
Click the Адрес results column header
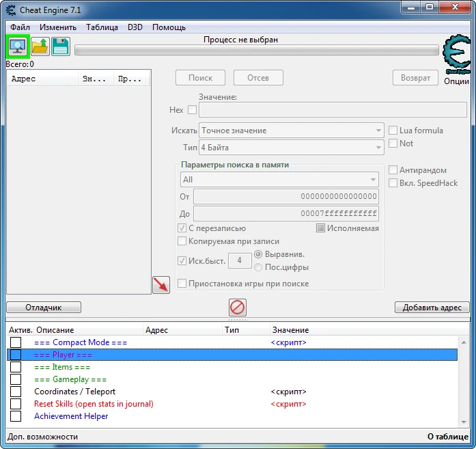42,79
